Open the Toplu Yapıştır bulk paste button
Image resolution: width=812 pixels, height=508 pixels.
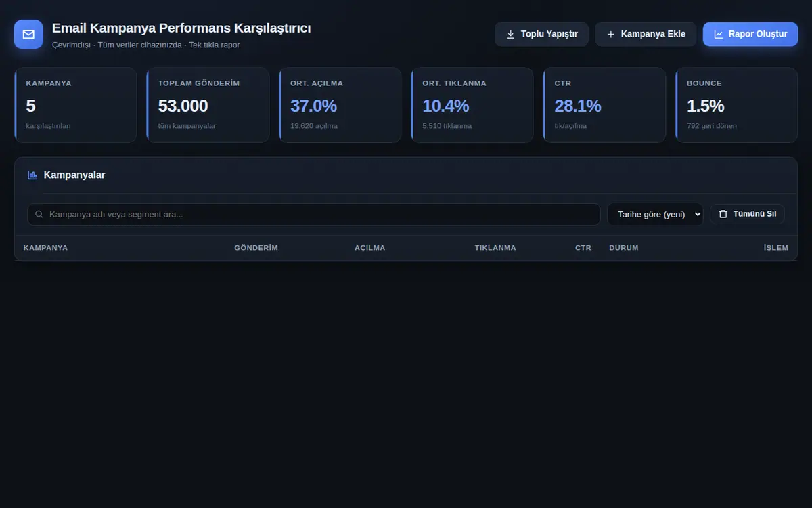point(541,35)
